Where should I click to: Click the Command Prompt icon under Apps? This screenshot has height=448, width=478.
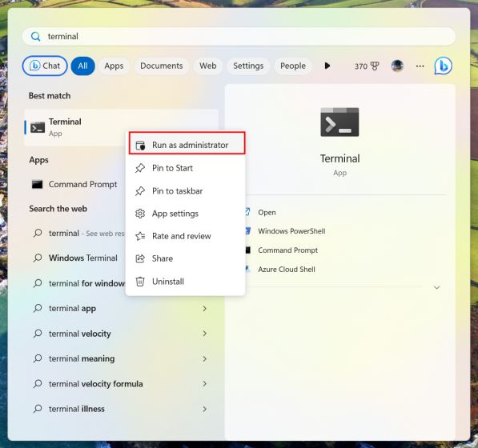click(37, 184)
